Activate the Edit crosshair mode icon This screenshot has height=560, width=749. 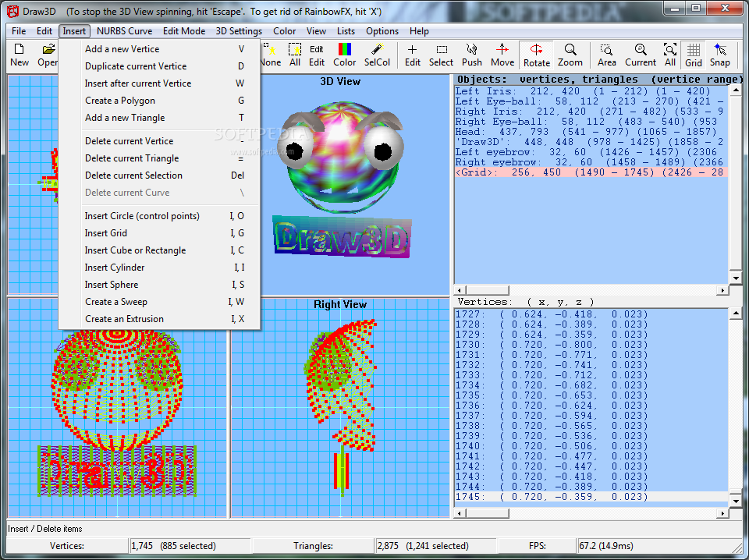pos(412,55)
